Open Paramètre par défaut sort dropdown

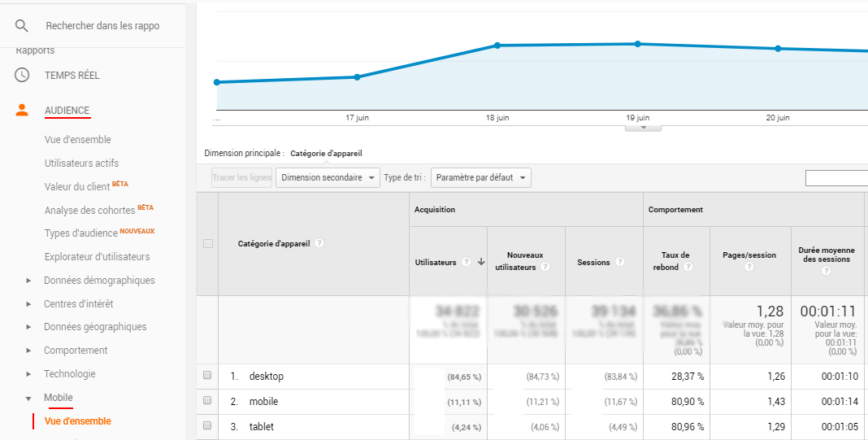[x=480, y=178]
